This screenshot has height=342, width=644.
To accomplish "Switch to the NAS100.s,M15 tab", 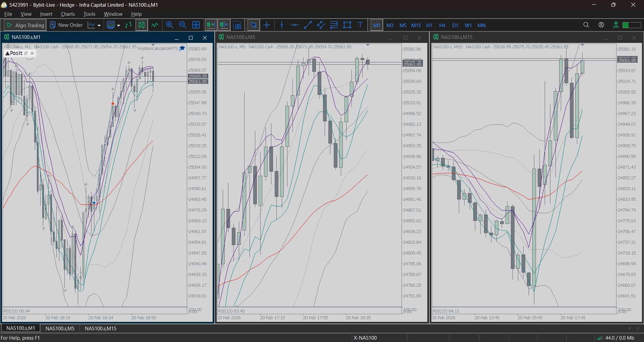I will (x=100, y=328).
